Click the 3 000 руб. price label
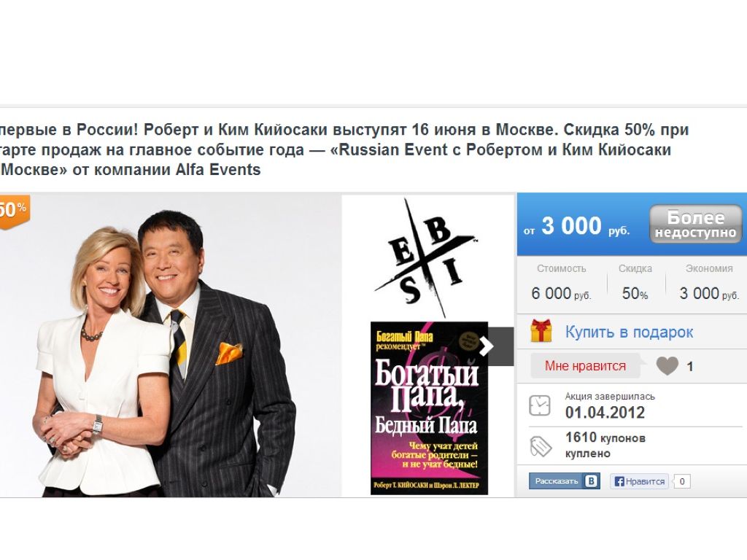747x560 pixels. (x=576, y=226)
